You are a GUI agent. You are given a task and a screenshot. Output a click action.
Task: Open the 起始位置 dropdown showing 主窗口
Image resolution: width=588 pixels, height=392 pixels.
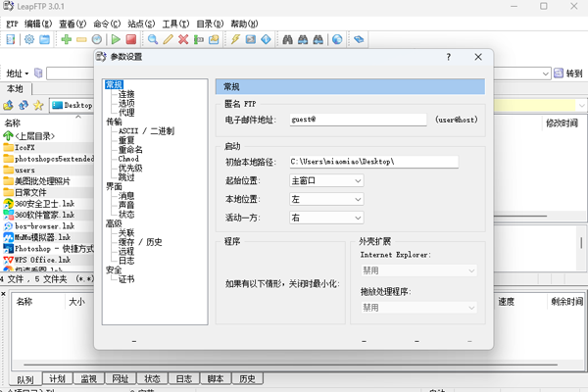coord(325,180)
